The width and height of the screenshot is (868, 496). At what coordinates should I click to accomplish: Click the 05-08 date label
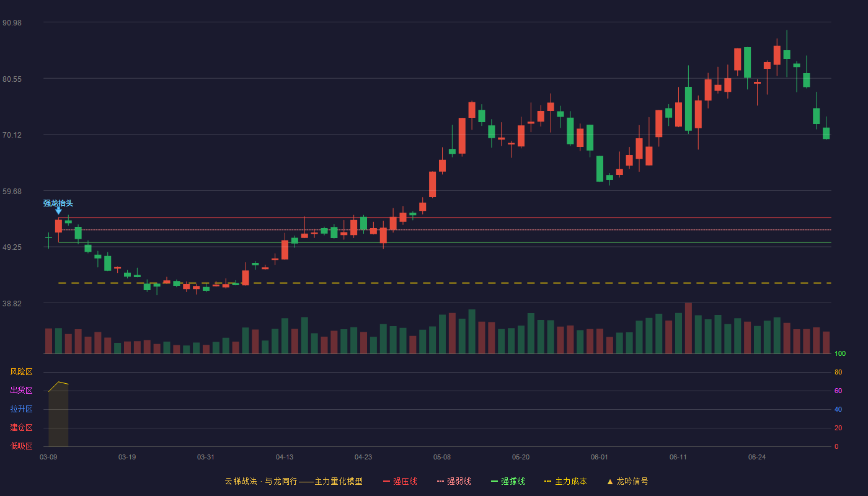[x=442, y=457]
